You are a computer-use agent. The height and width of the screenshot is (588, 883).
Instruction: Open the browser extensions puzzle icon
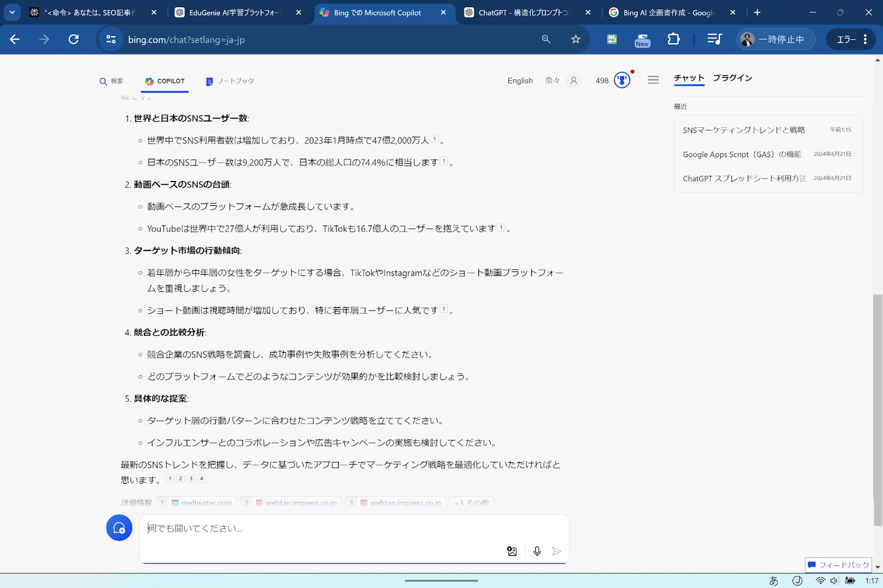point(673,39)
